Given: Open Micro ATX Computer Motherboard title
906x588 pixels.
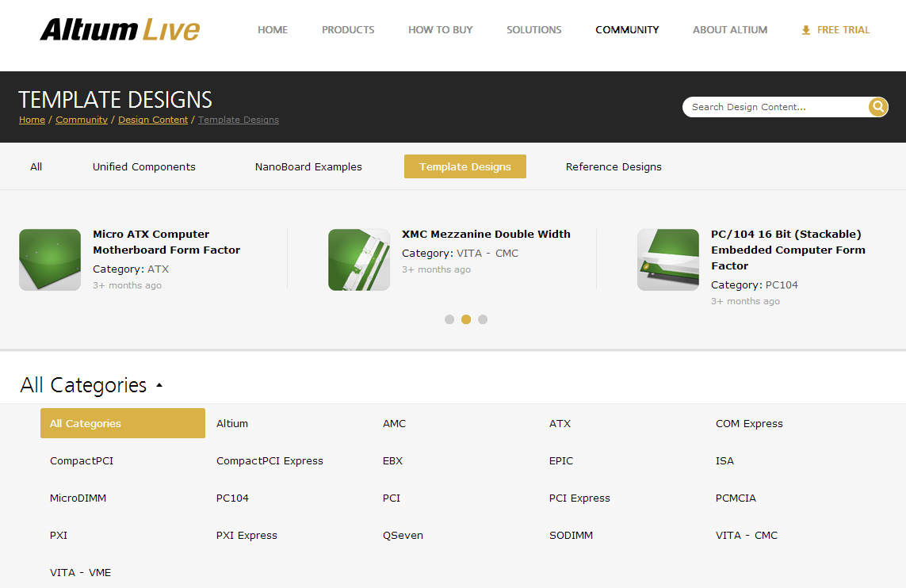Looking at the screenshot, I should (x=166, y=242).
